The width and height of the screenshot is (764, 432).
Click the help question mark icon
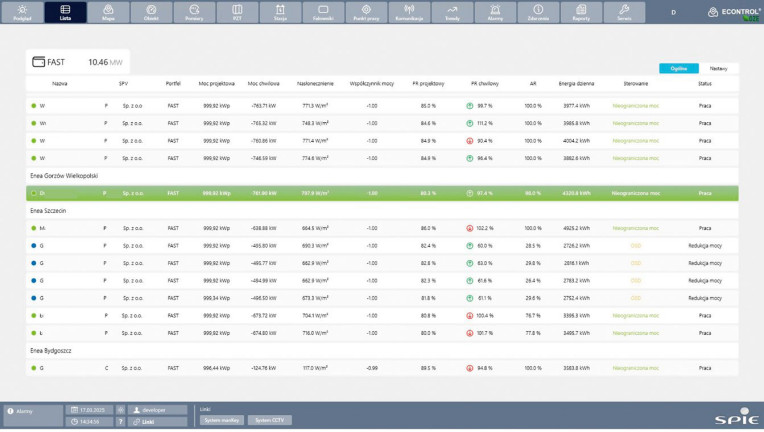click(x=121, y=422)
